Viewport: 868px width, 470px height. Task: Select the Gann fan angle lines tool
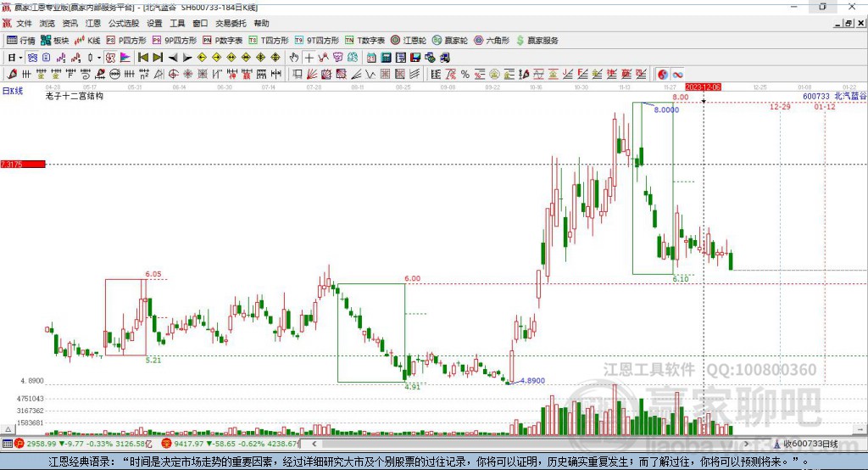(312, 75)
